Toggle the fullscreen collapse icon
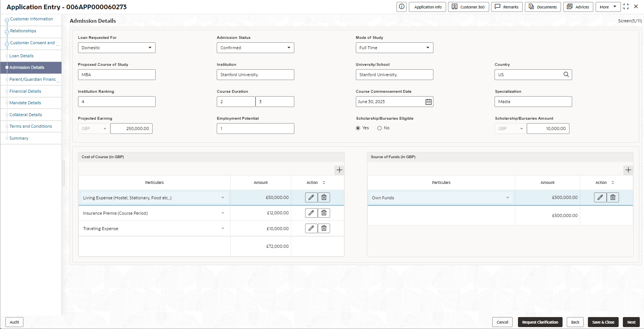Viewport: 644px width, 329px height. click(x=626, y=7)
